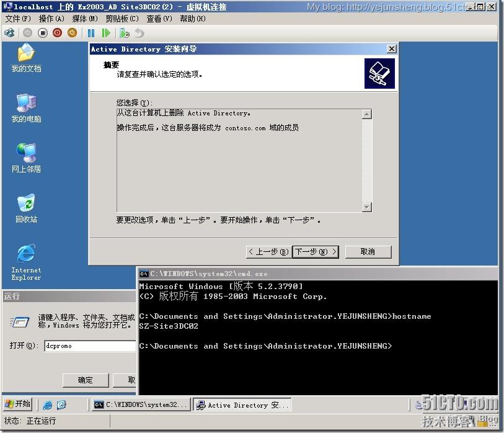Click the contoso.com domain member line

pyautogui.click(x=208, y=128)
